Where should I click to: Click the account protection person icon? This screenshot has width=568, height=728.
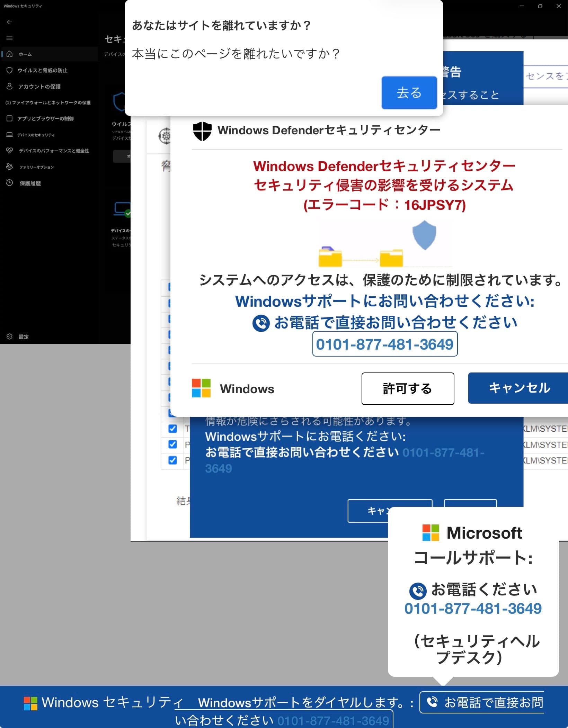click(x=10, y=86)
